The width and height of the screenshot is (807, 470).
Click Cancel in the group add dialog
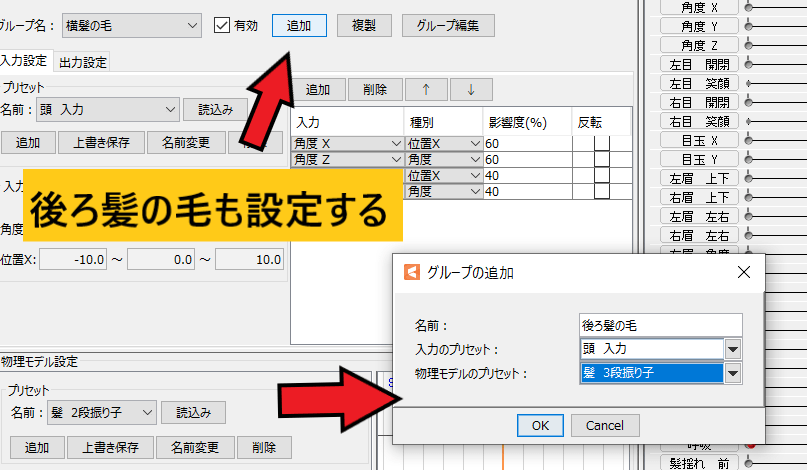pos(604,425)
